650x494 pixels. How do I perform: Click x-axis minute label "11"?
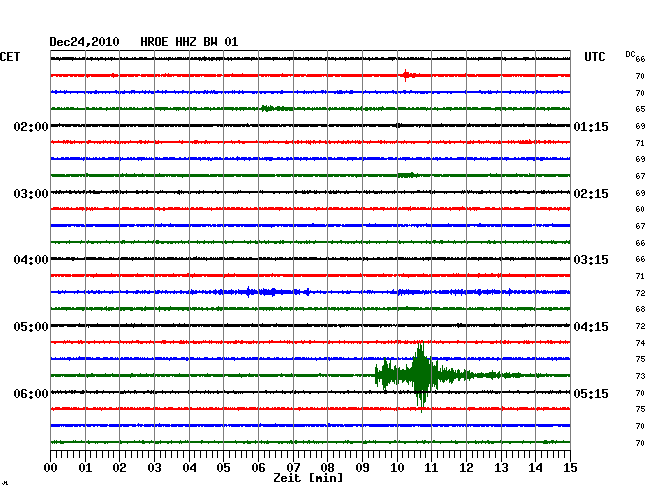pos(431,468)
